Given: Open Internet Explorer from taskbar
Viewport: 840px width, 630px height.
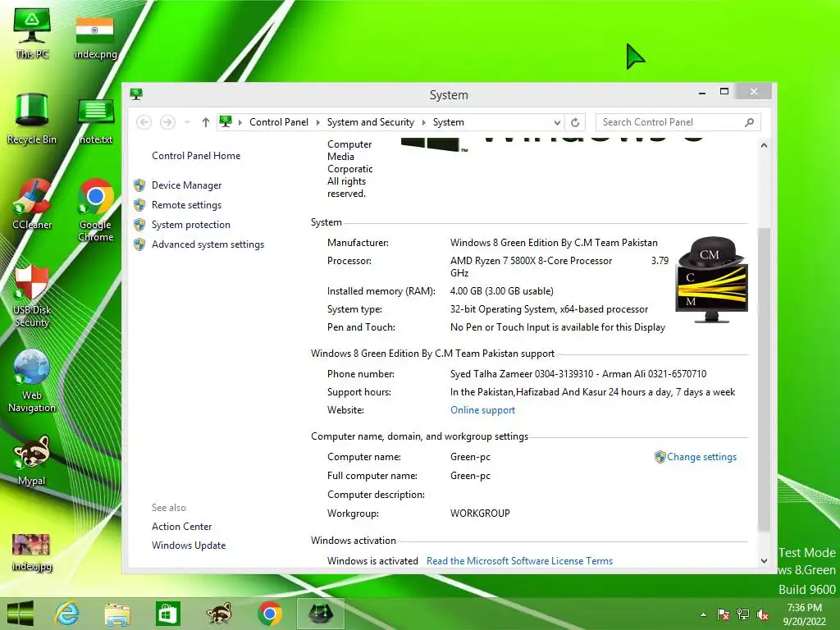Looking at the screenshot, I should coord(66,614).
